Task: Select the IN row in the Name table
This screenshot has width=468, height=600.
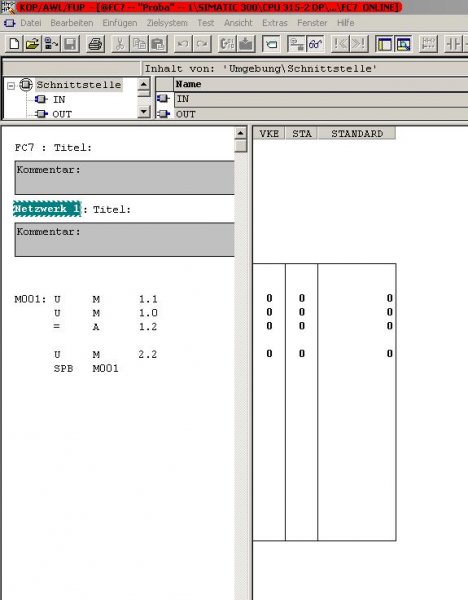Action: click(x=321, y=99)
